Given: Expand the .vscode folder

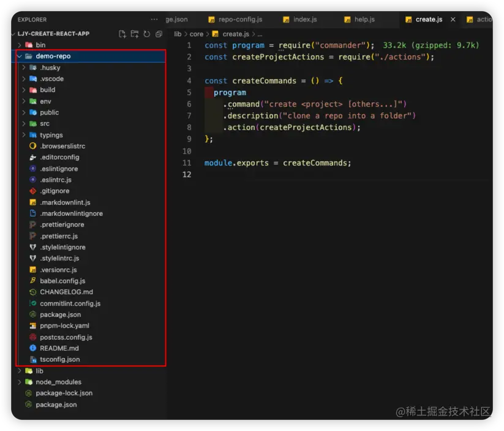Looking at the screenshot, I should click(x=24, y=79).
